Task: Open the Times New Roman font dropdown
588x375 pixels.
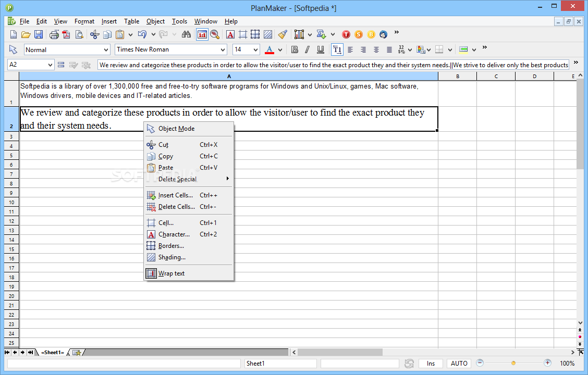Action: coord(223,49)
